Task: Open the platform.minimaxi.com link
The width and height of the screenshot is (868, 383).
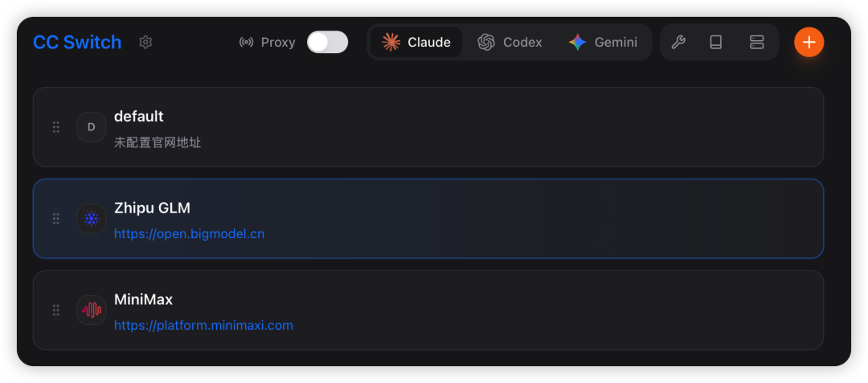Action: tap(203, 326)
